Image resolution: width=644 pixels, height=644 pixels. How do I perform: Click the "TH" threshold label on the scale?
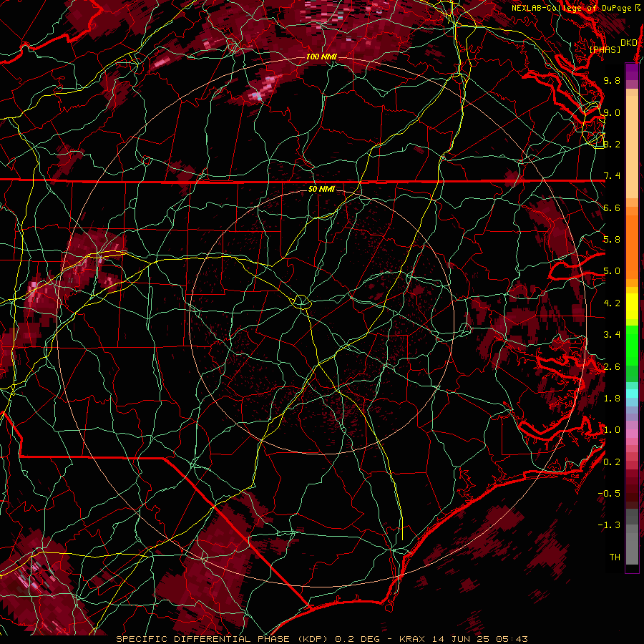(615, 557)
